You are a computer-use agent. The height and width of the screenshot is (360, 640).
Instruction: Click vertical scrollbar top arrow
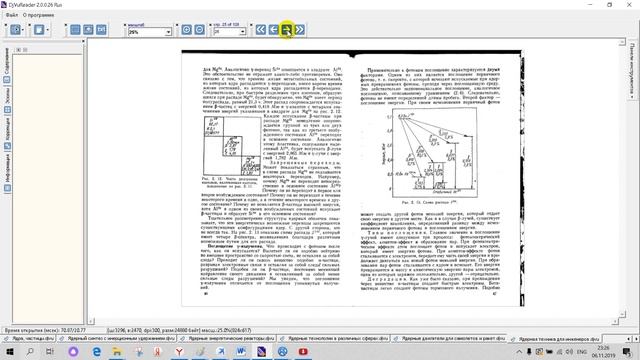tap(622, 42)
